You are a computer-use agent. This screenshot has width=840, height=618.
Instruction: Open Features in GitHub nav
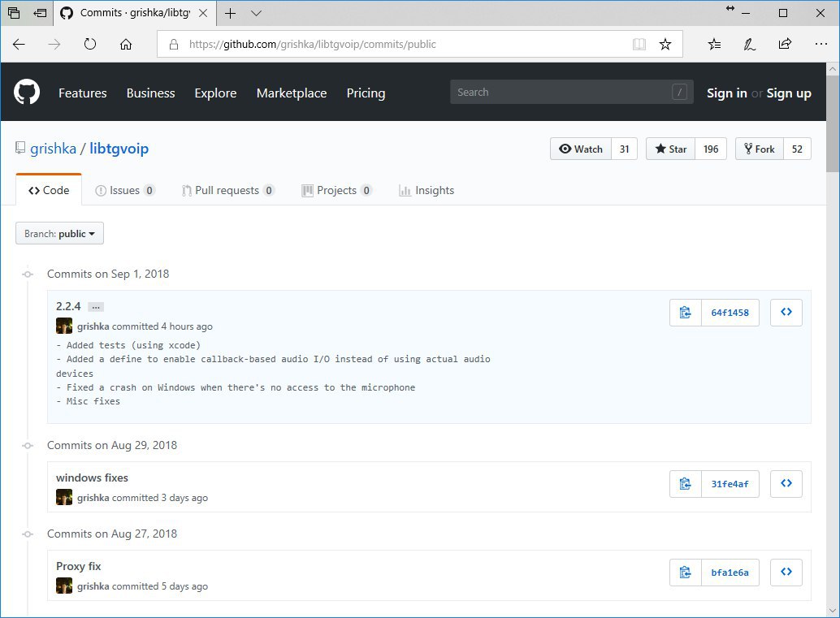pyautogui.click(x=83, y=93)
